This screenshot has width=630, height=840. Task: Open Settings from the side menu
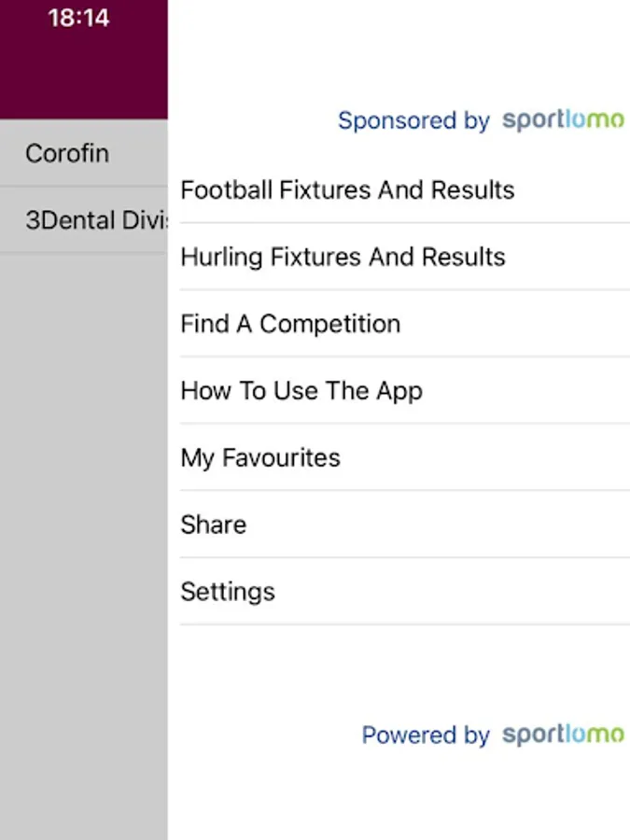pos(228,592)
